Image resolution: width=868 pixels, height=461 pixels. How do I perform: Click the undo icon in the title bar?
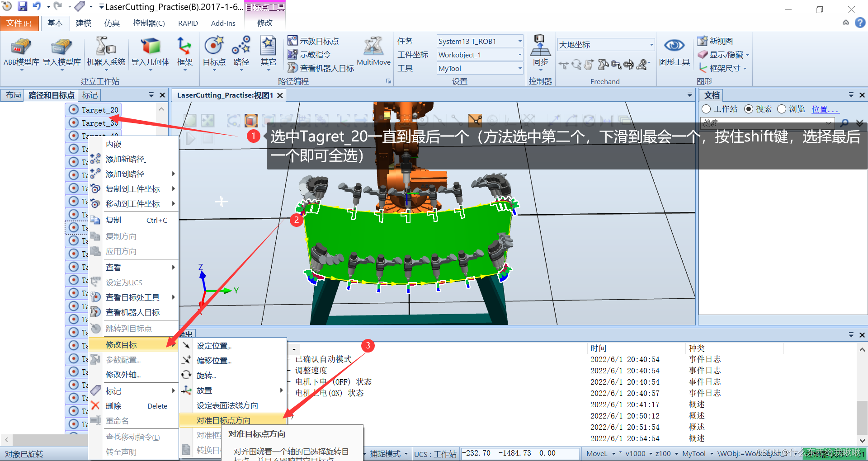coord(37,6)
